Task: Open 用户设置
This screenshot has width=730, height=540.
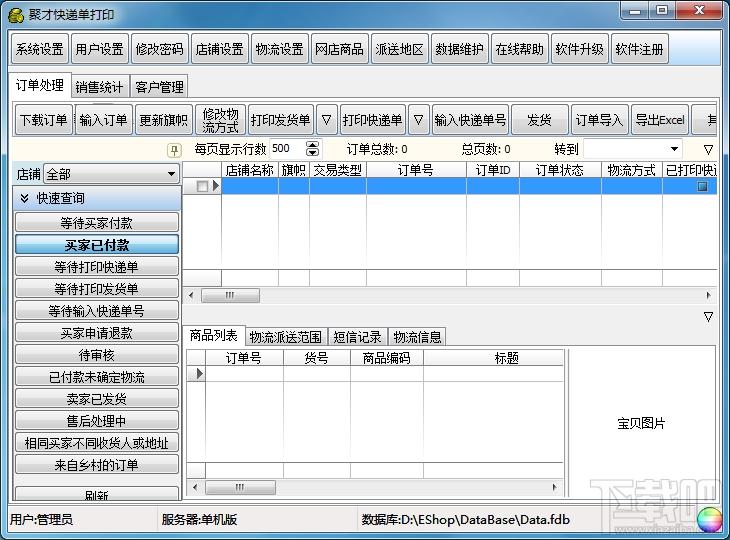Action: coord(100,49)
